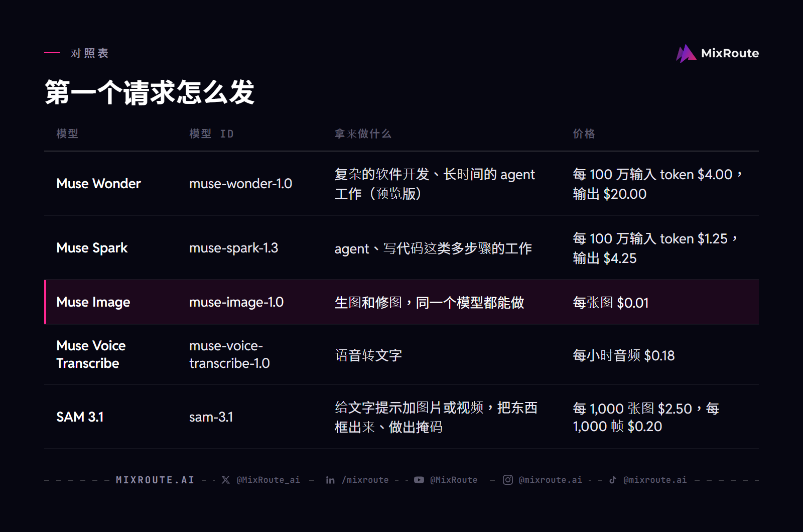Screen dimensions: 803x532
Task: Click the YouTube icon in footer
Action: point(419,480)
